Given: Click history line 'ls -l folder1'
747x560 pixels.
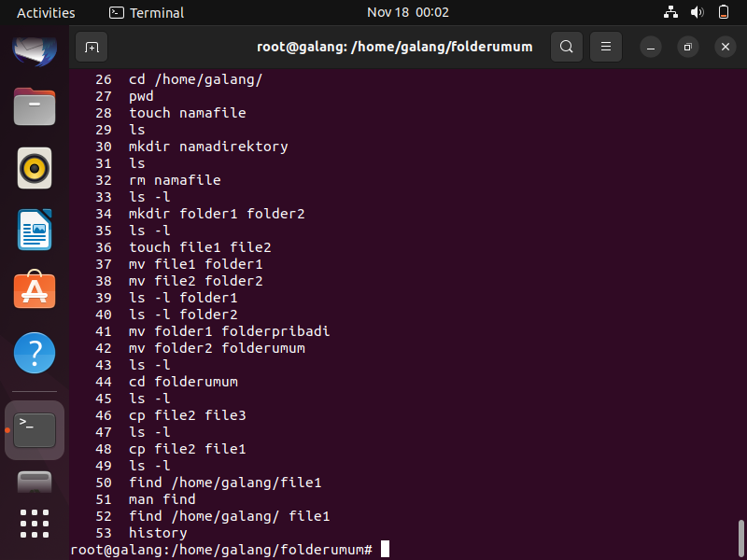Looking at the screenshot, I should [183, 298].
